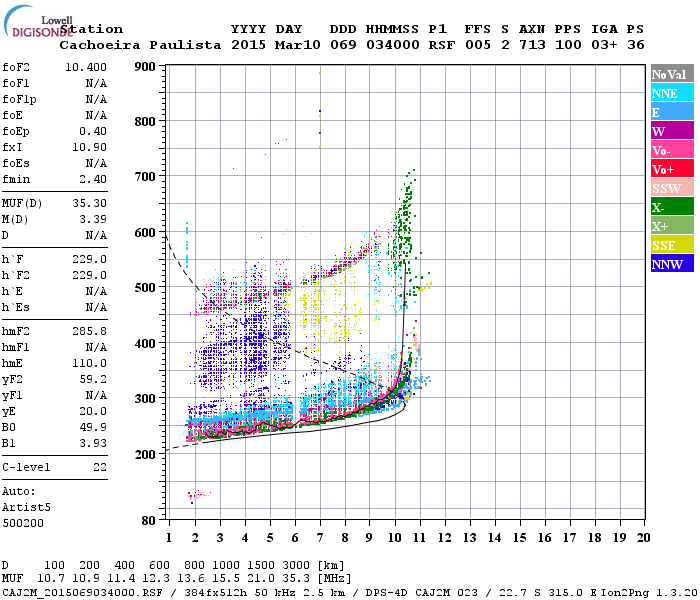The image size is (700, 600).
Task: Select the W purple legend swatch
Action: (672, 131)
